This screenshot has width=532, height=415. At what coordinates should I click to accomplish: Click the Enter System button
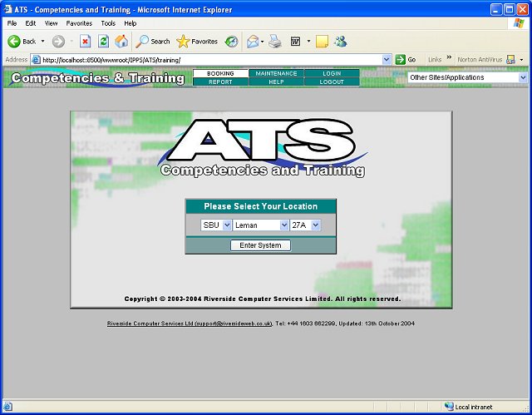pos(260,245)
